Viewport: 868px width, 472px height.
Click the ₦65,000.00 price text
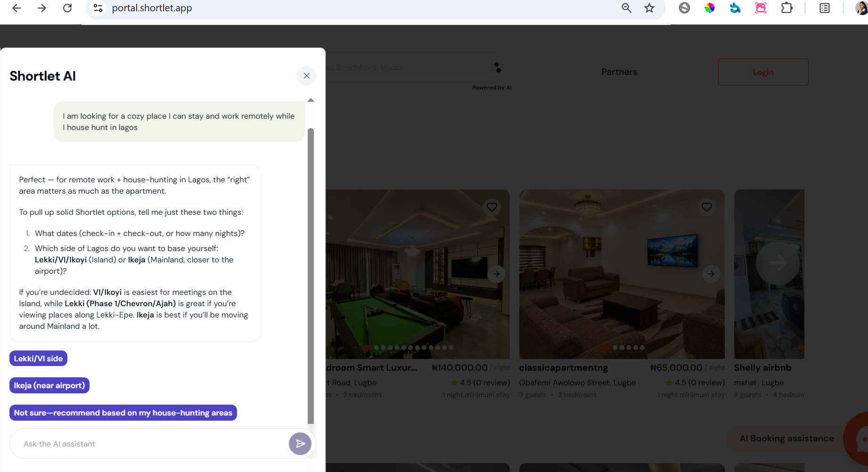pos(676,368)
